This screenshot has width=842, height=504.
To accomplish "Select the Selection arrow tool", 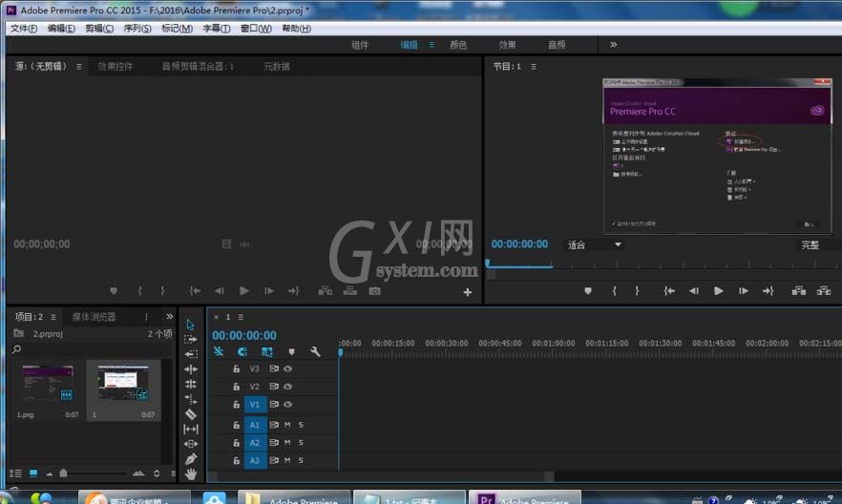I will 191,325.
